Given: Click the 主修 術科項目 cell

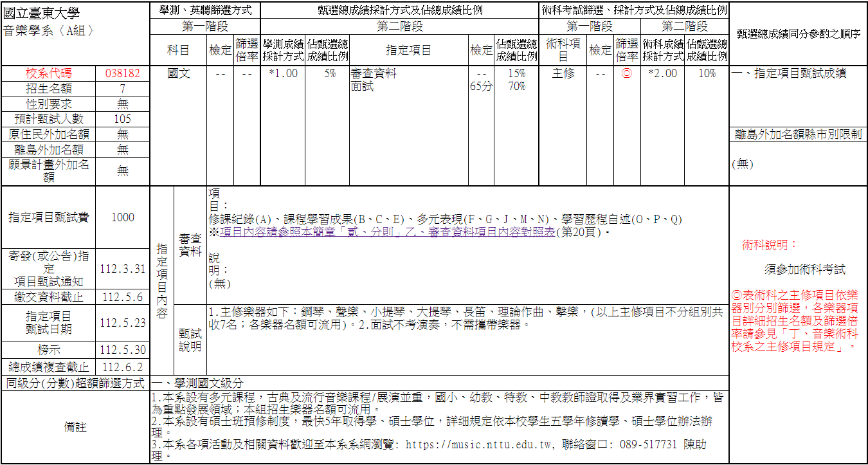Looking at the screenshot, I should tap(563, 73).
